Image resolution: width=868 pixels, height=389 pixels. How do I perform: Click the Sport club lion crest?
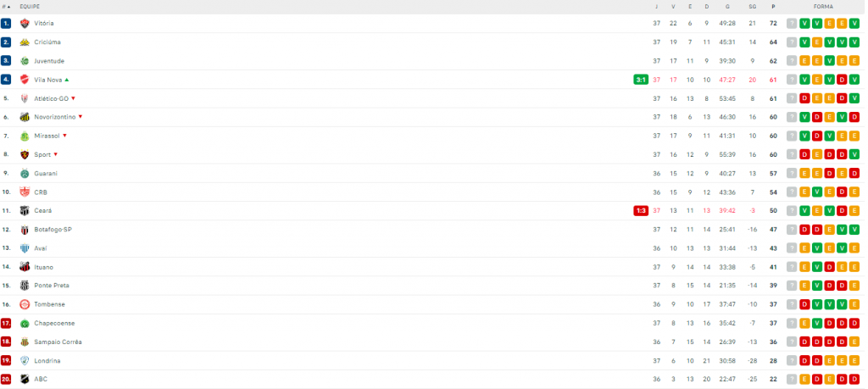pos(25,154)
